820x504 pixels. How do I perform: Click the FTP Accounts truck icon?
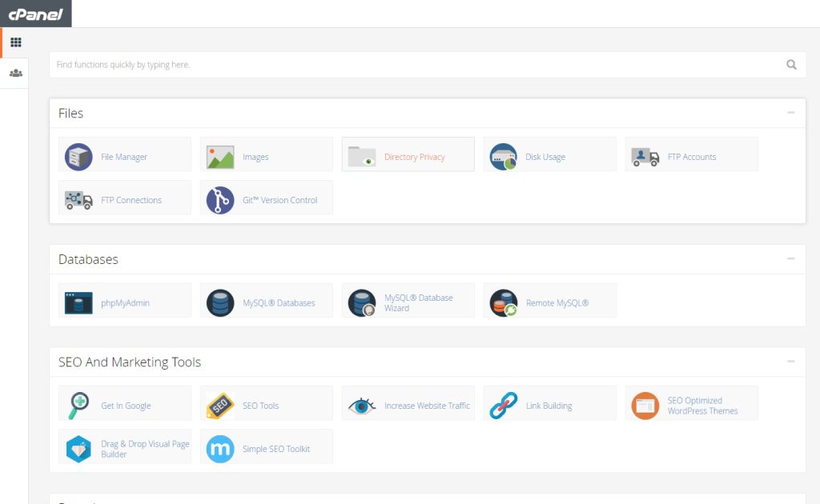[x=645, y=157]
